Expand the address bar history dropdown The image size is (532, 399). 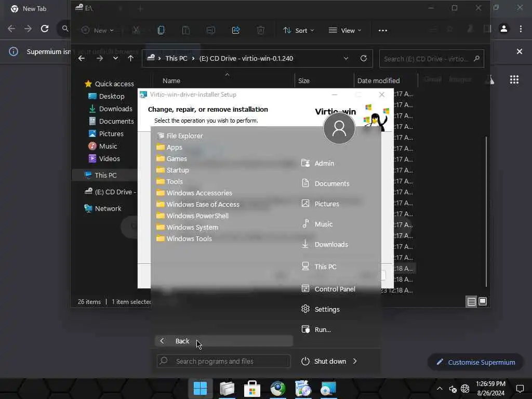pyautogui.click(x=345, y=58)
